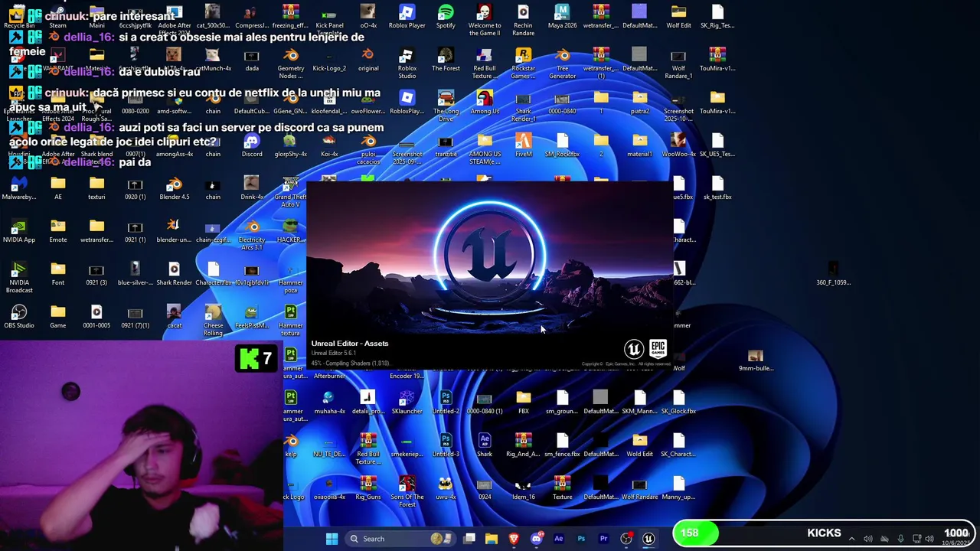Select the OBS Studio shortcut
Screen dimensions: 980x551
pos(19,317)
